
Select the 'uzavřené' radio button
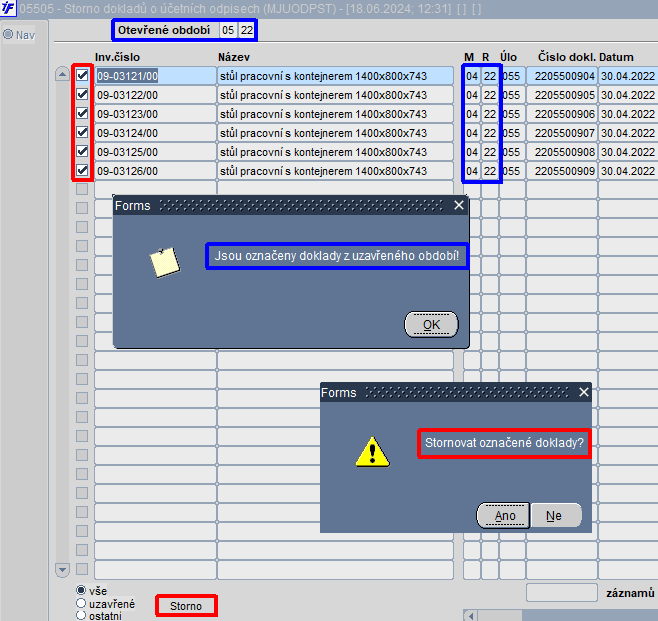pyautogui.click(x=81, y=603)
